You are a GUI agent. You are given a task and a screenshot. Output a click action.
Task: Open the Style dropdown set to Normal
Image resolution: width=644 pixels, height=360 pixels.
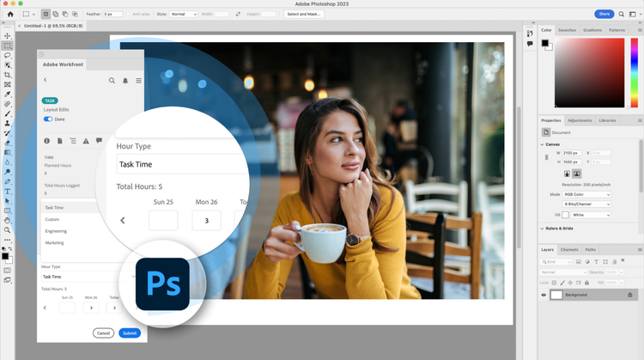pos(185,14)
